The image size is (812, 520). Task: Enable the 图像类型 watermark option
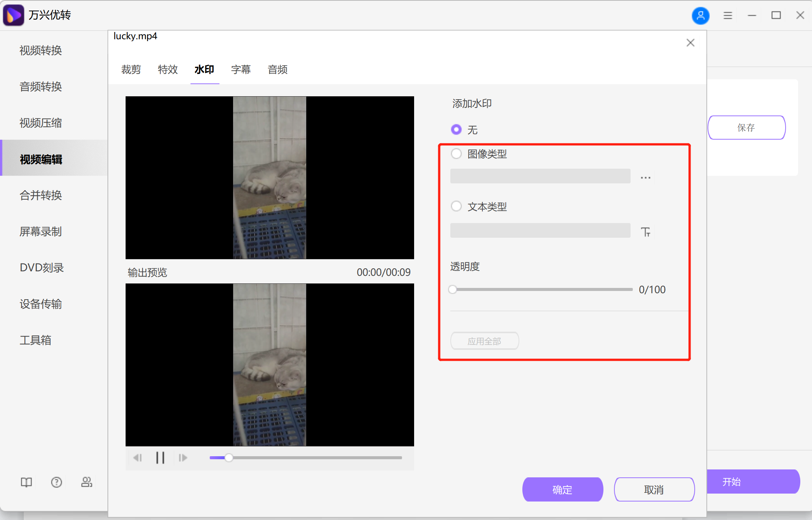tap(456, 154)
